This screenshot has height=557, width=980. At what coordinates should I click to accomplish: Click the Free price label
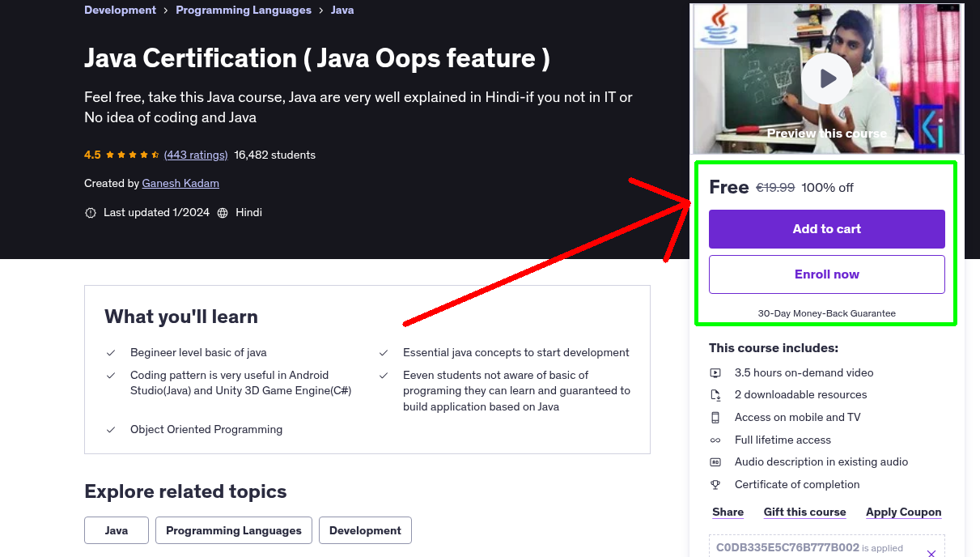point(729,187)
